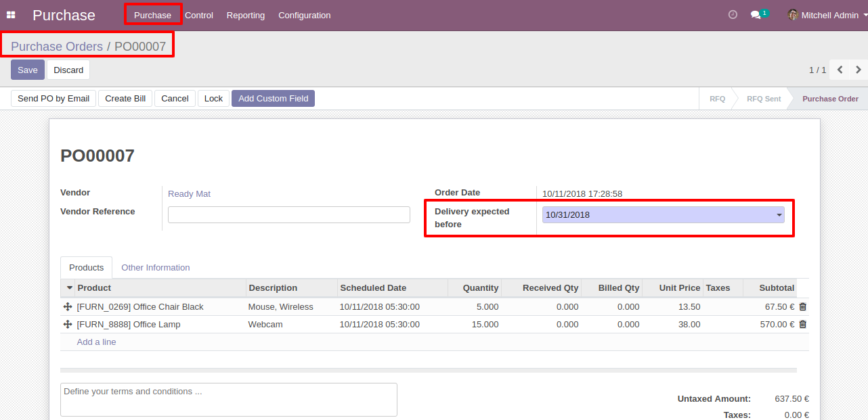Sort by the Description column header
Screen dimensions: 868x420
click(292, 288)
